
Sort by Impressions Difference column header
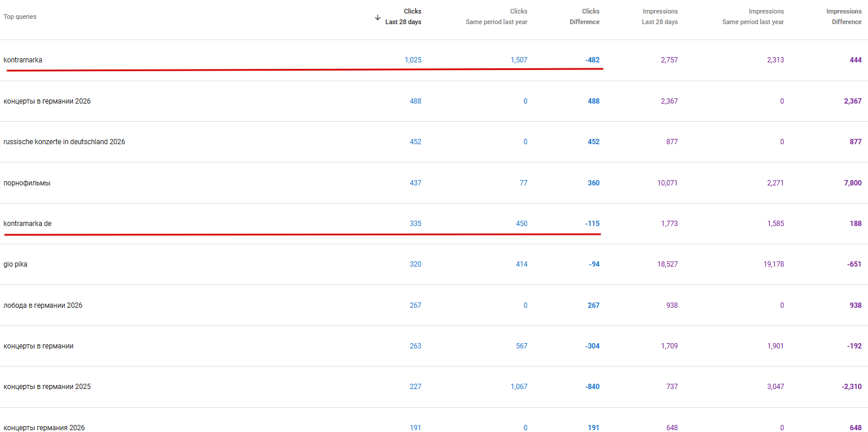click(x=844, y=16)
